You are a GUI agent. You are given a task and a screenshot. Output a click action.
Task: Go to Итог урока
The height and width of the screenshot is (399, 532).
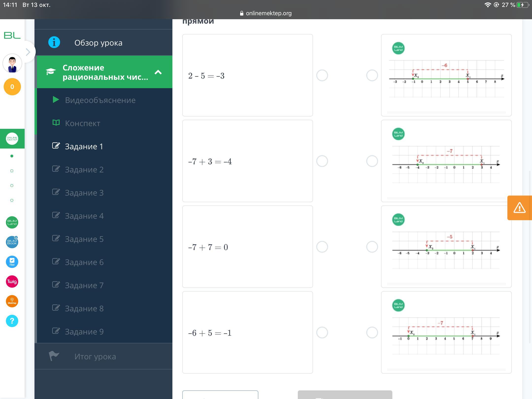click(x=95, y=356)
